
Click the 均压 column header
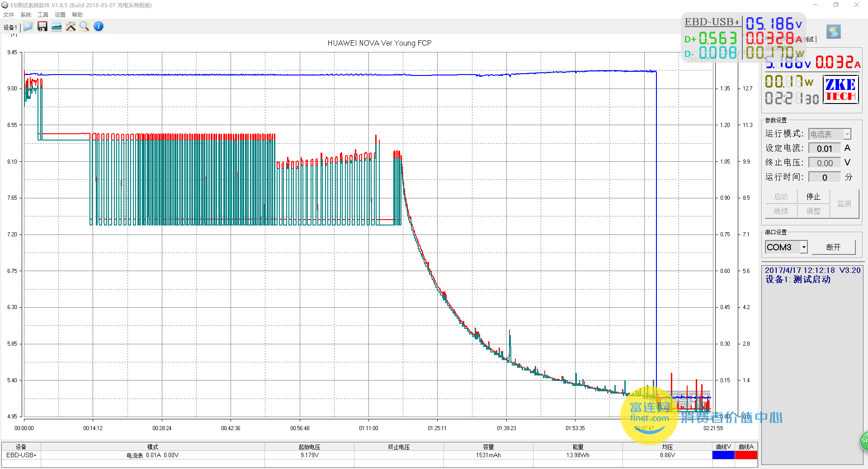[x=667, y=447]
